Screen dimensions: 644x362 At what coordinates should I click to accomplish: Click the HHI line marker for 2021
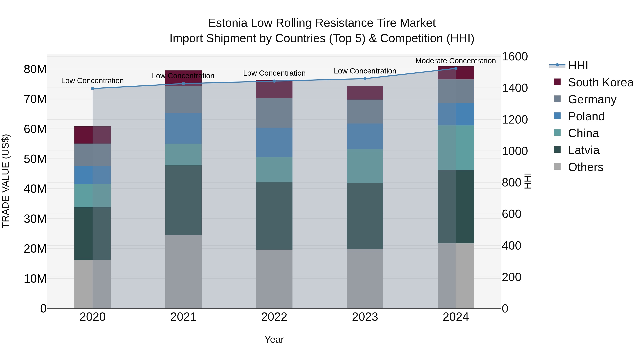coord(184,84)
